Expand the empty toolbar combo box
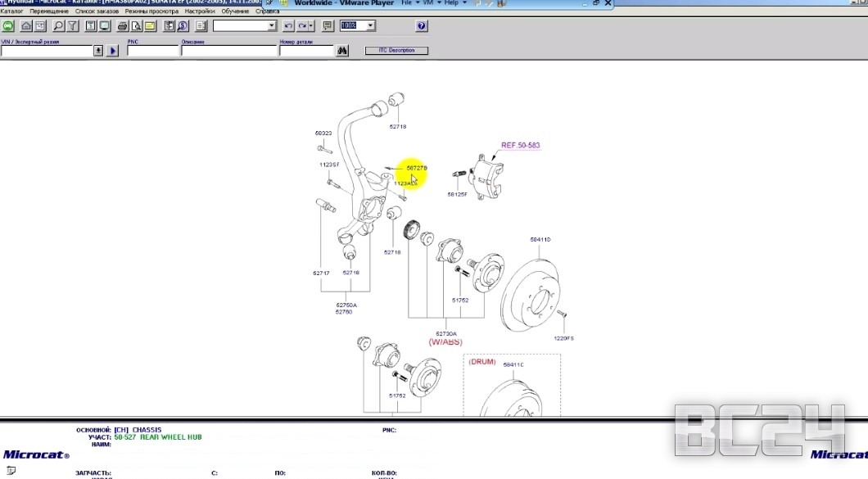The width and height of the screenshot is (868, 479). coord(272,26)
